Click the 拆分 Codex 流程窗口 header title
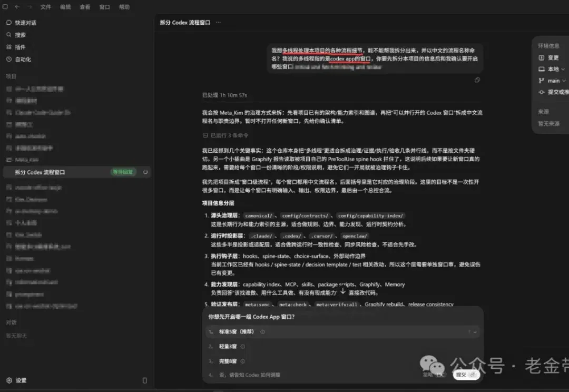Screen dimensions: 569x392 pyautogui.click(x=185, y=23)
